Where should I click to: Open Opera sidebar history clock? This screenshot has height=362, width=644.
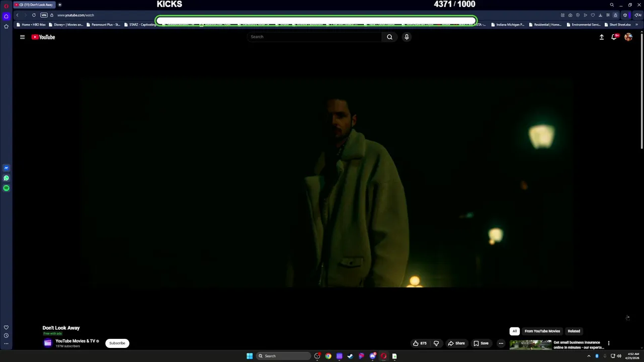[x=6, y=335]
